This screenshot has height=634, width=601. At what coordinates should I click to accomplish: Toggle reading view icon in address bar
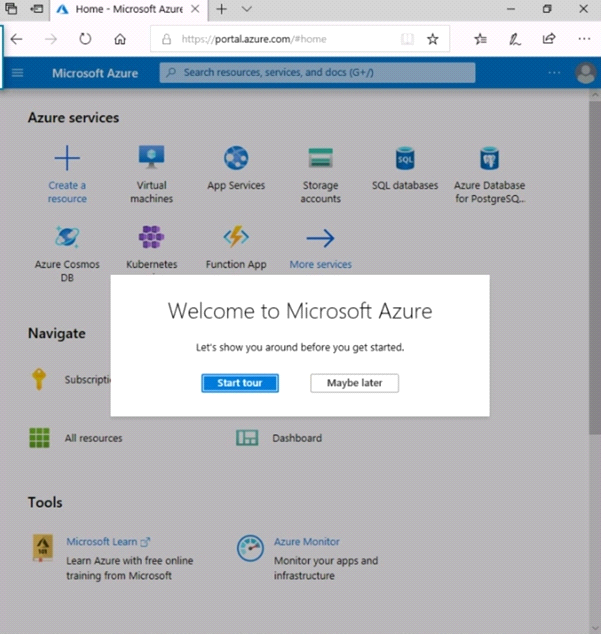[407, 39]
